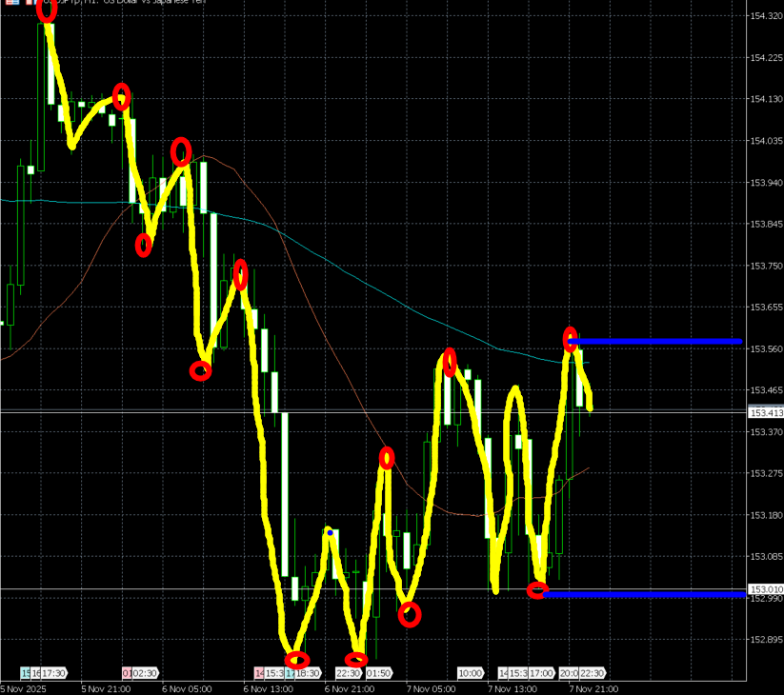The image size is (784, 695).
Task: Click the red circle where the upper blue line starts
Action: [x=570, y=338]
